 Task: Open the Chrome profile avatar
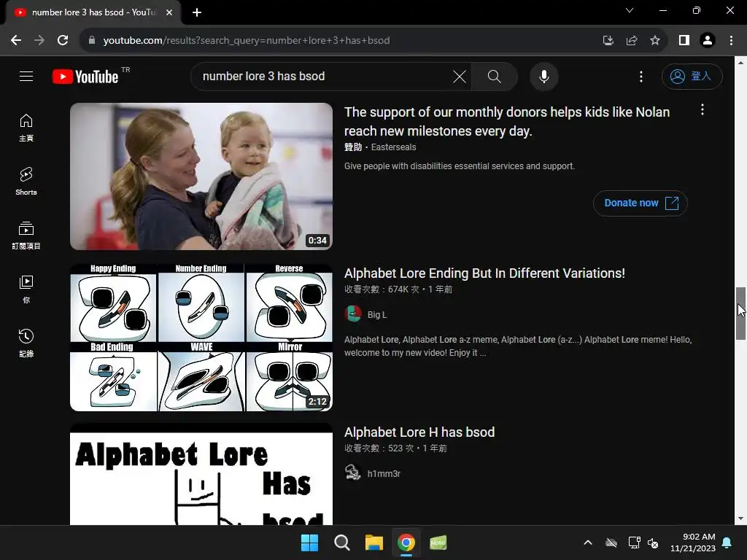point(708,41)
